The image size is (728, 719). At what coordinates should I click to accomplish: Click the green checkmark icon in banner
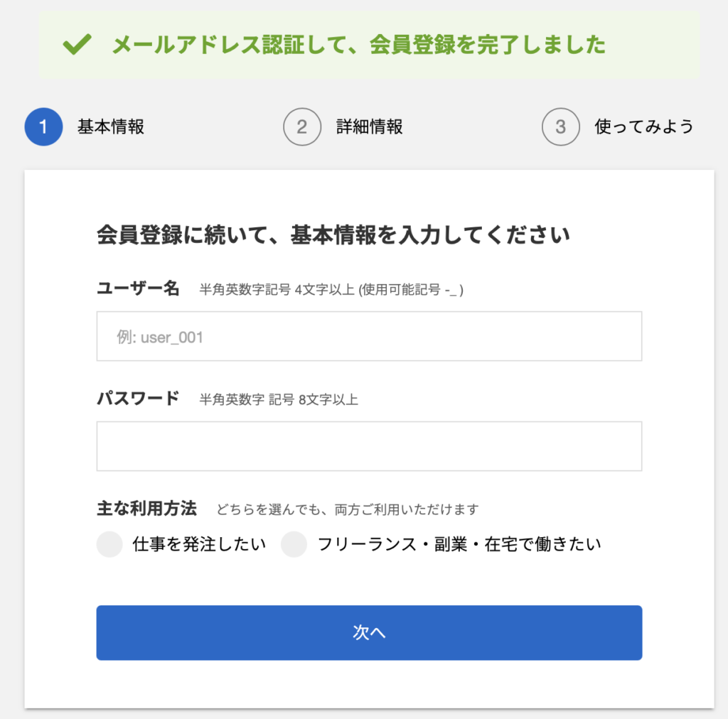[x=77, y=45]
